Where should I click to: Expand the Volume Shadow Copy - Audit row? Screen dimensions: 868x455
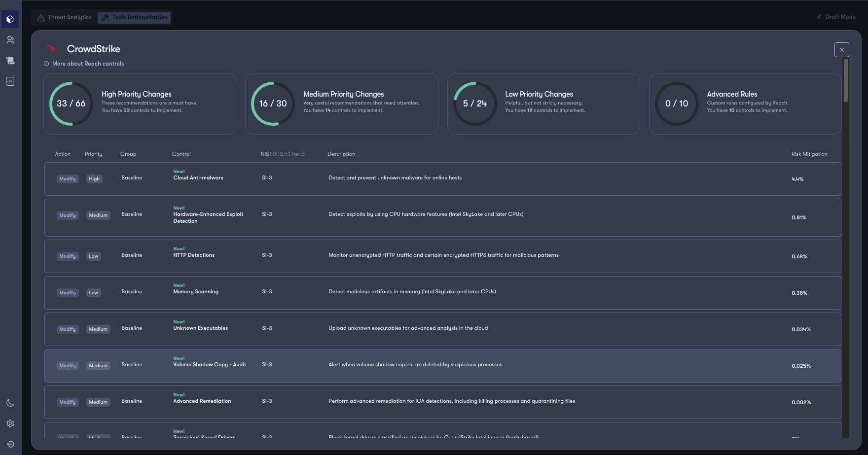(x=442, y=366)
